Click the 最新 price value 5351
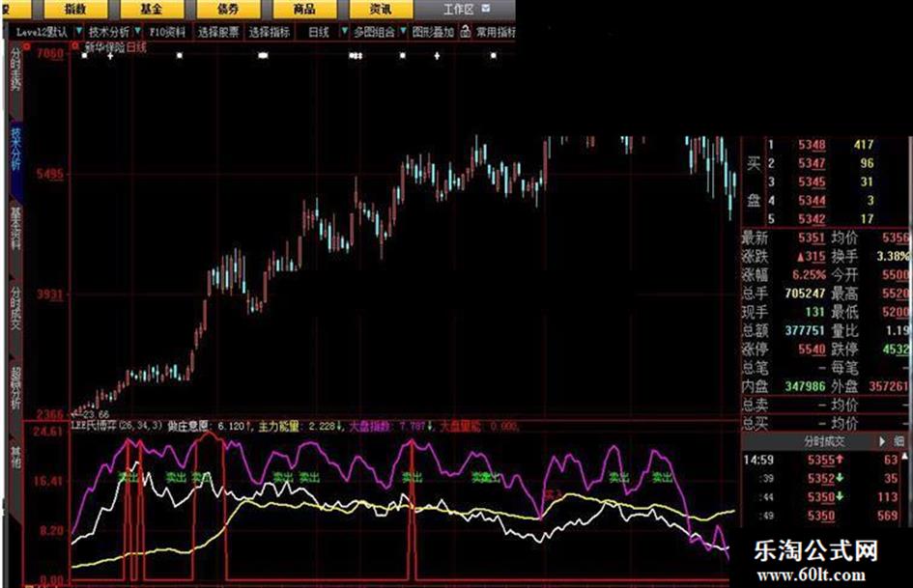The image size is (913, 588). tap(812, 238)
